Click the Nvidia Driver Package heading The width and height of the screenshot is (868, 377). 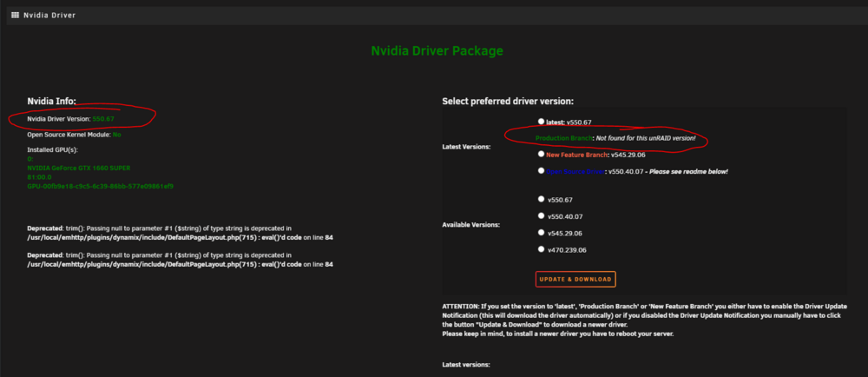click(x=437, y=51)
